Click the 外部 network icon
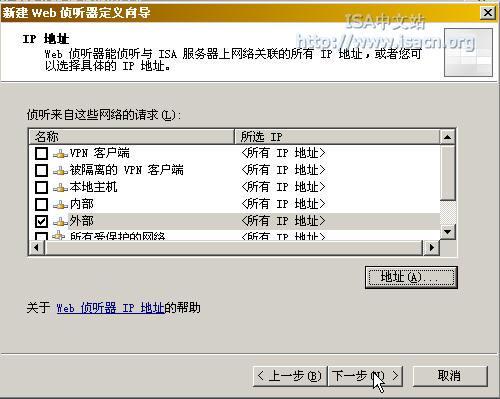 coord(60,222)
